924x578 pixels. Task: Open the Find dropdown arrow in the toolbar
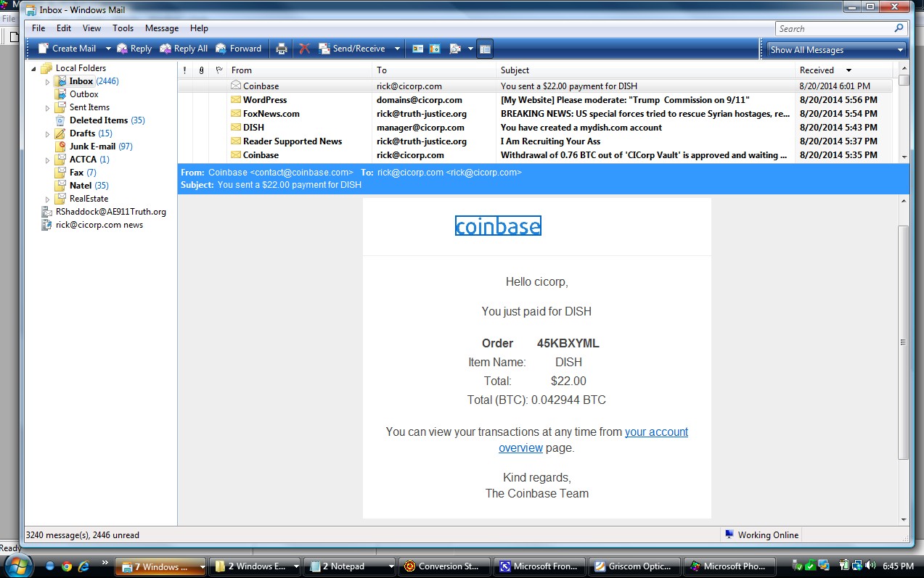[470, 49]
